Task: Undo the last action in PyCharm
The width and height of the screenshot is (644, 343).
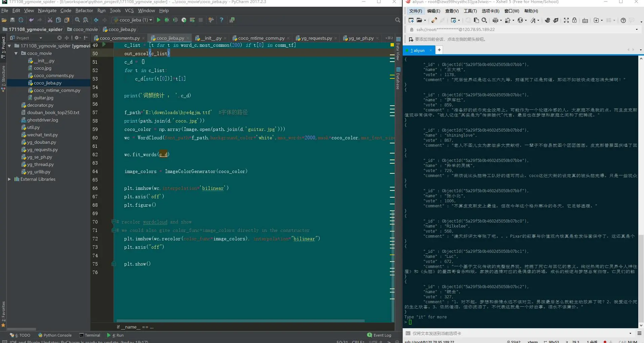Action: [31, 20]
